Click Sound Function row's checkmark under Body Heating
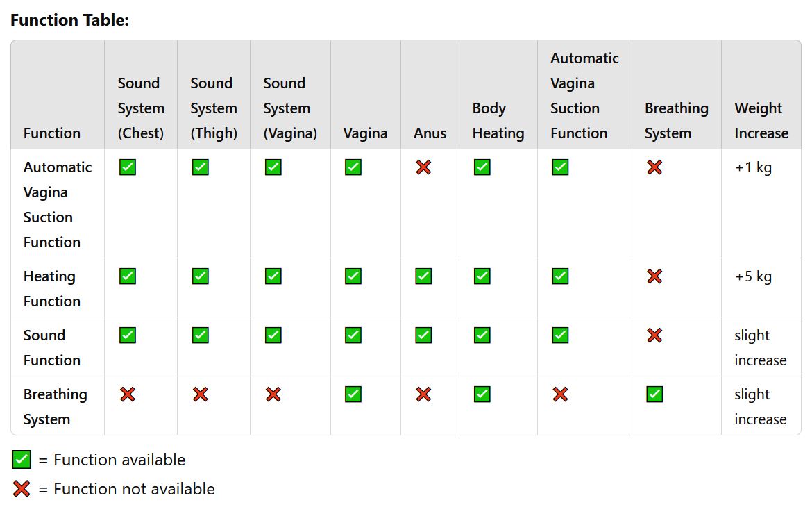 pos(482,335)
